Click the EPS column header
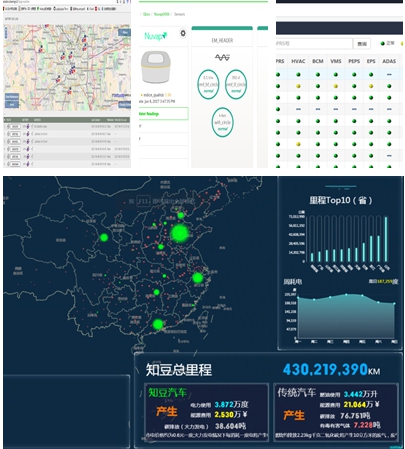Screen dimensions: 405x449 tap(371, 61)
